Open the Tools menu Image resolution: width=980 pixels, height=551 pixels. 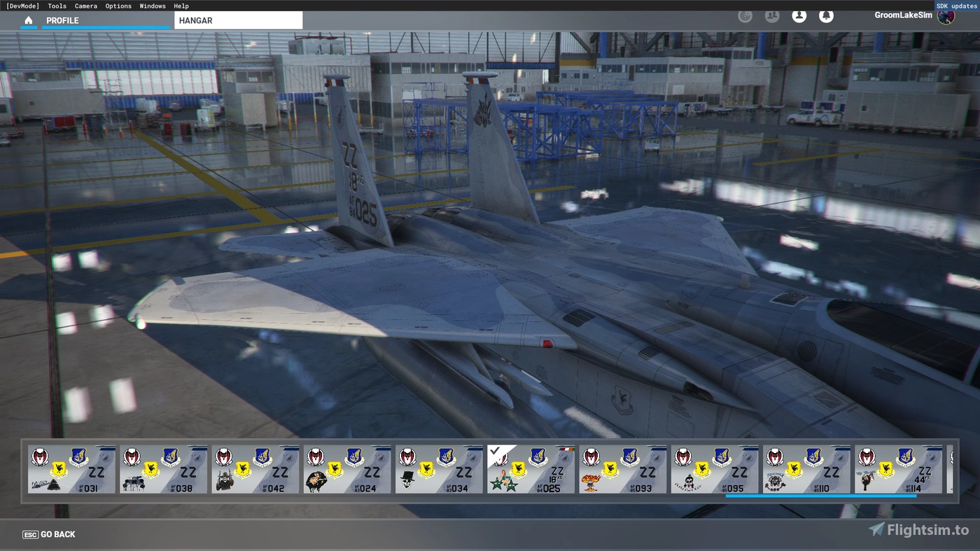(57, 6)
